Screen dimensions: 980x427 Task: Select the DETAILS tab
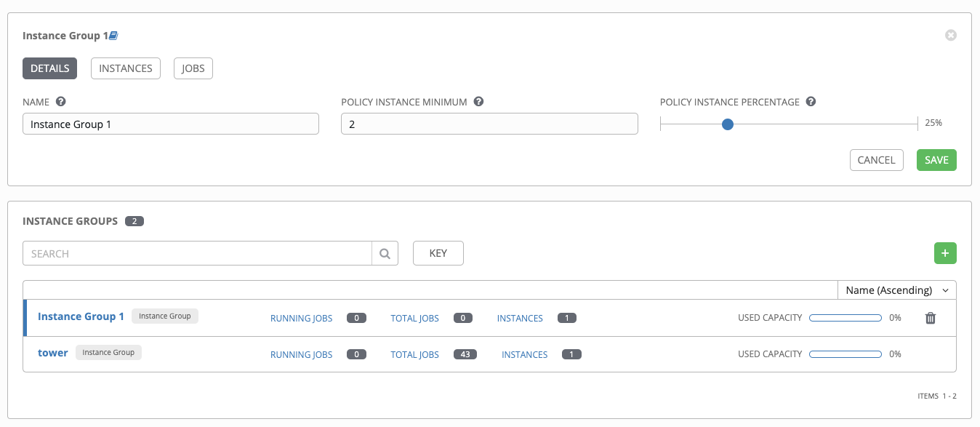pyautogui.click(x=49, y=68)
